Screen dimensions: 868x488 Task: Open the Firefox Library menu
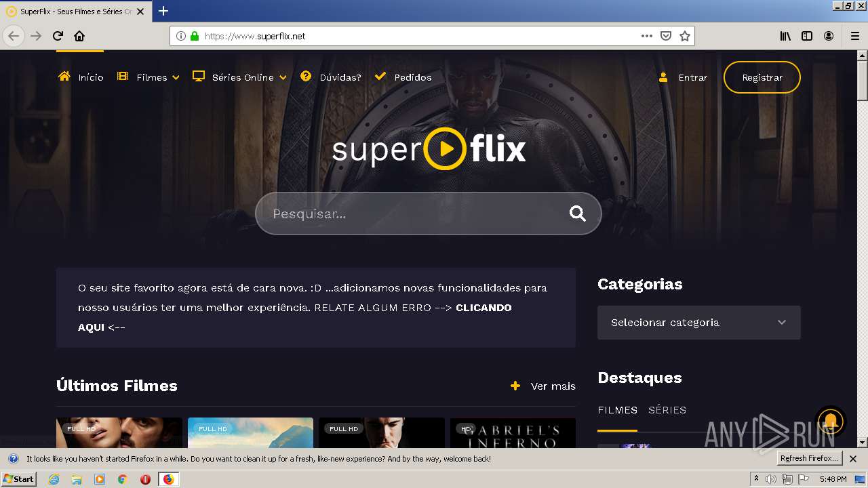785,36
